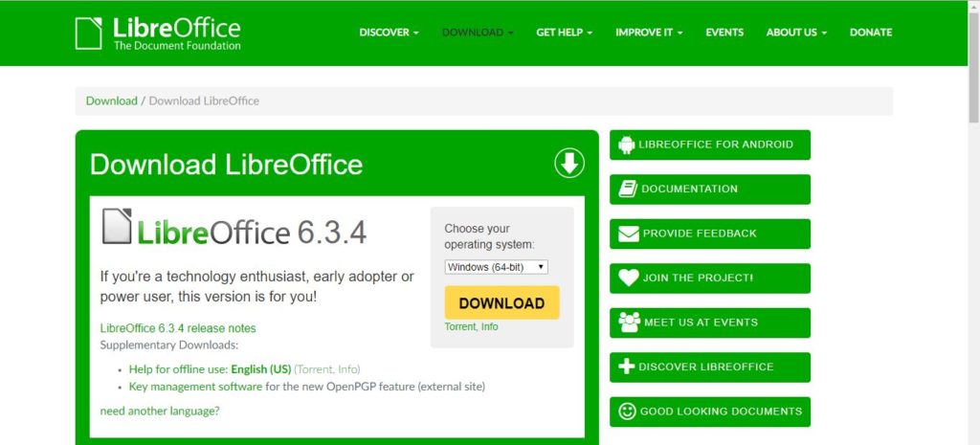Click the Info link under the Download button
980x445 pixels.
coord(489,327)
